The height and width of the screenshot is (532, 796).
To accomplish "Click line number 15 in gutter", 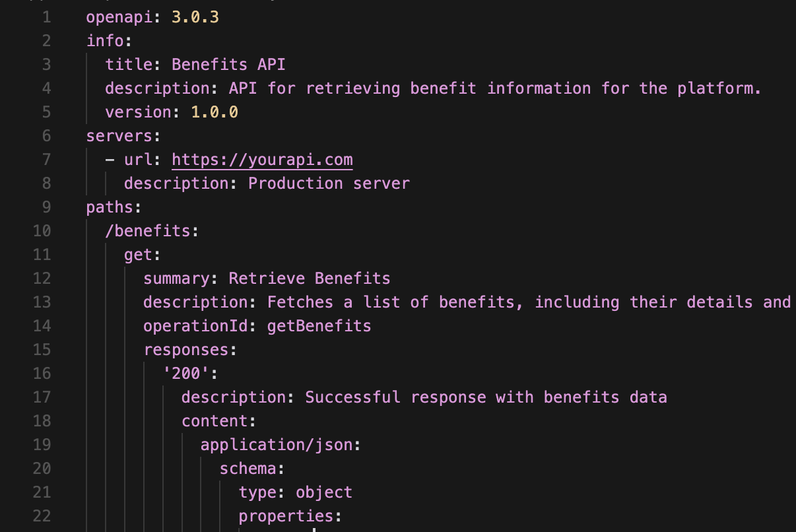I will [42, 350].
